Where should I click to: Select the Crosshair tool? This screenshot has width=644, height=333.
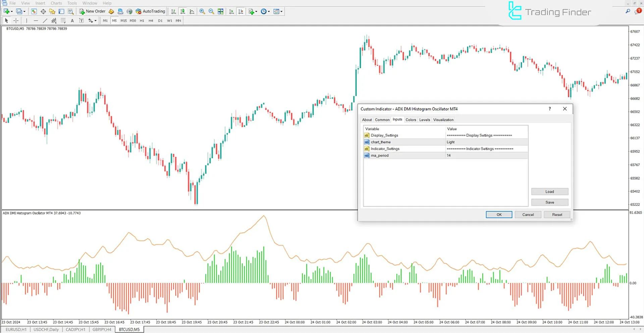[16, 20]
